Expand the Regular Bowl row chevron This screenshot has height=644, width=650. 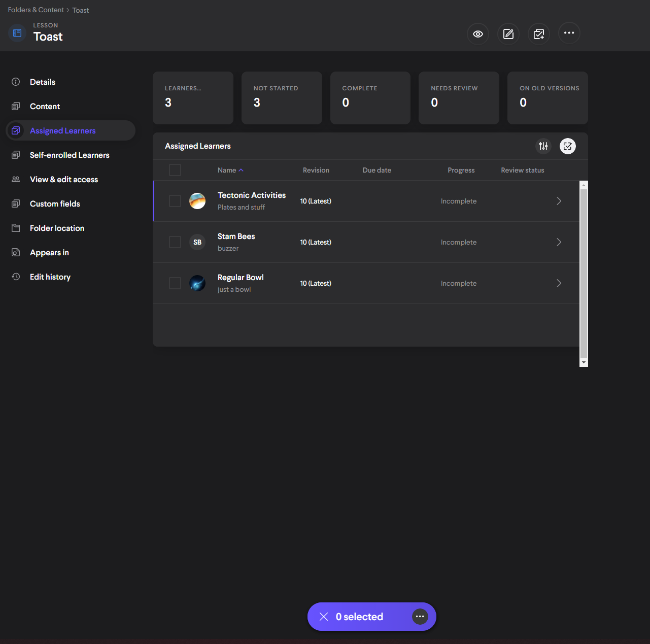click(x=559, y=283)
